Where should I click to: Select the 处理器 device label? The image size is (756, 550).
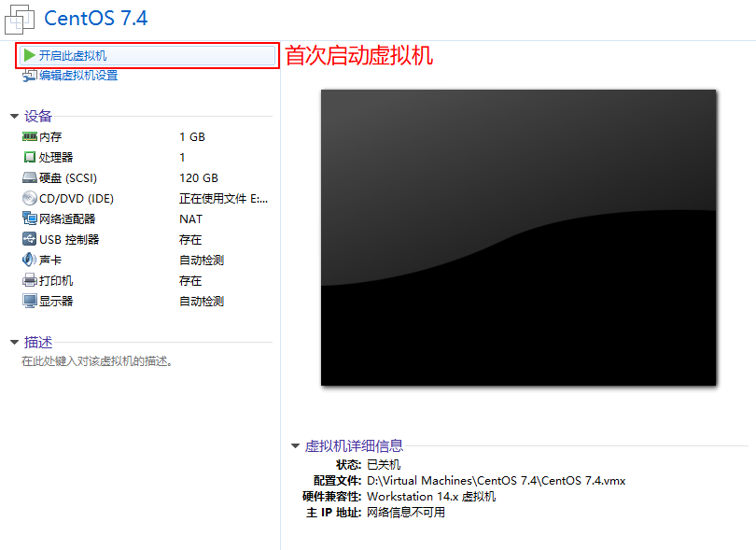[x=56, y=157]
